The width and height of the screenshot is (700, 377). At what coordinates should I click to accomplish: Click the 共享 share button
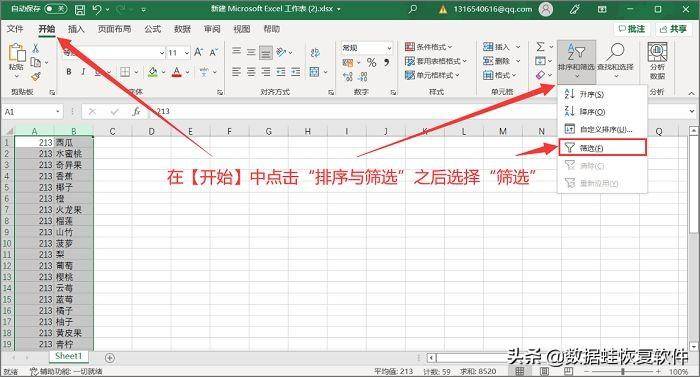click(x=673, y=29)
